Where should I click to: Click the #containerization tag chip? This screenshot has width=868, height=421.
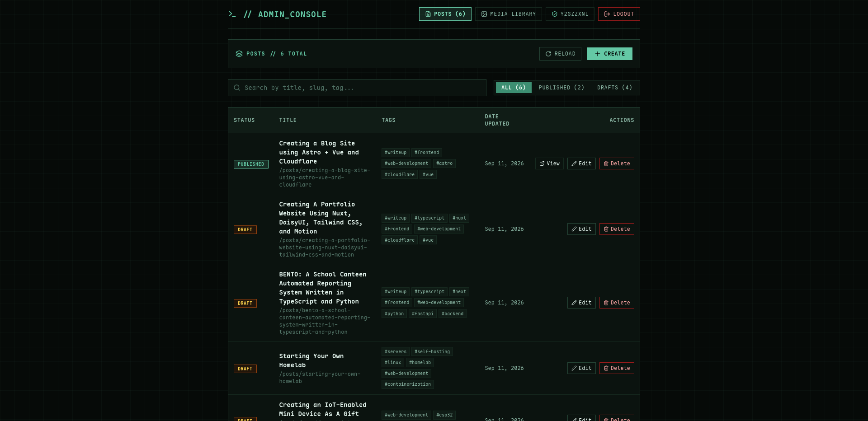pos(408,384)
